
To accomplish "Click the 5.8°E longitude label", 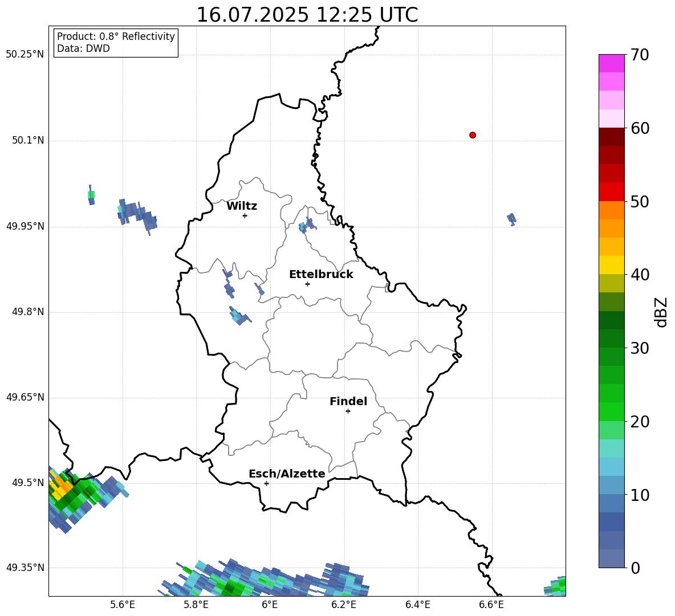I will click(196, 605).
